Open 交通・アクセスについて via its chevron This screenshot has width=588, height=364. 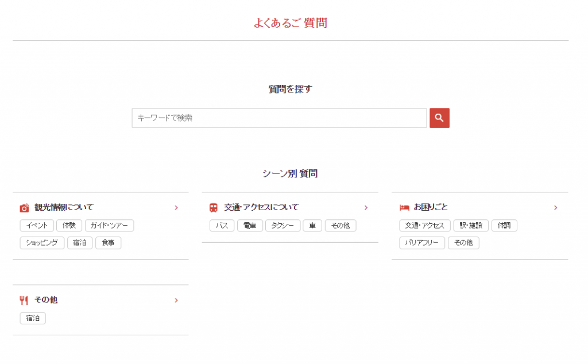(366, 208)
